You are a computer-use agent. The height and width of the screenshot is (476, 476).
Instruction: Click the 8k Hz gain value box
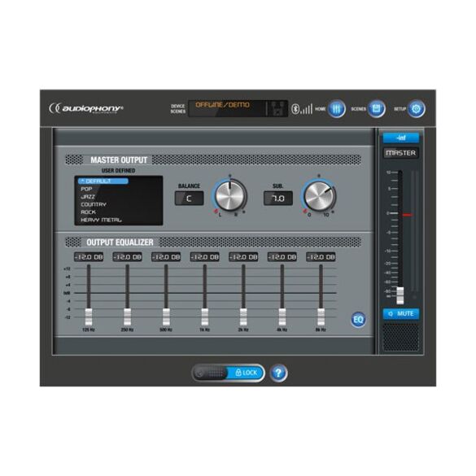(321, 257)
